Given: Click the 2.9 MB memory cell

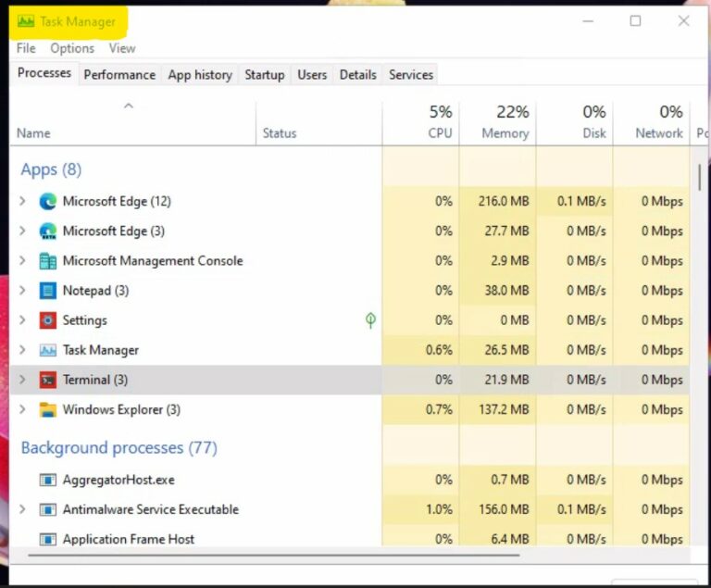Looking at the screenshot, I should (x=497, y=261).
